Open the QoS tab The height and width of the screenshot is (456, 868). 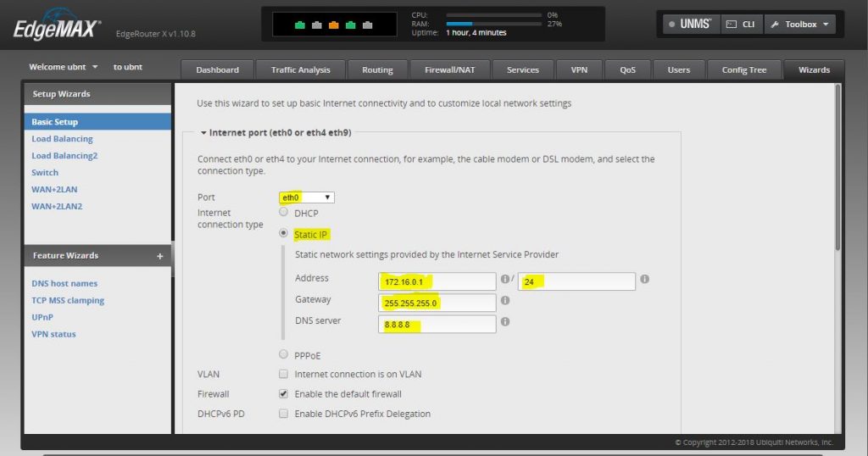(628, 70)
